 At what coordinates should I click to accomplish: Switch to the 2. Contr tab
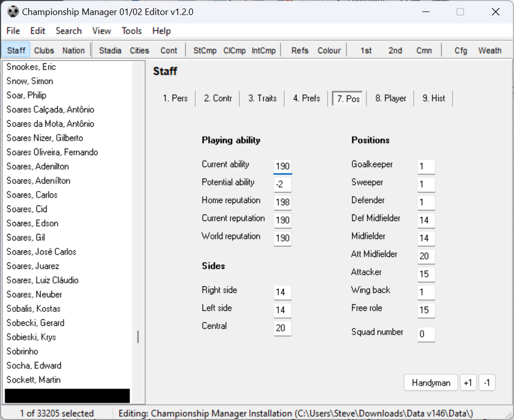[218, 98]
